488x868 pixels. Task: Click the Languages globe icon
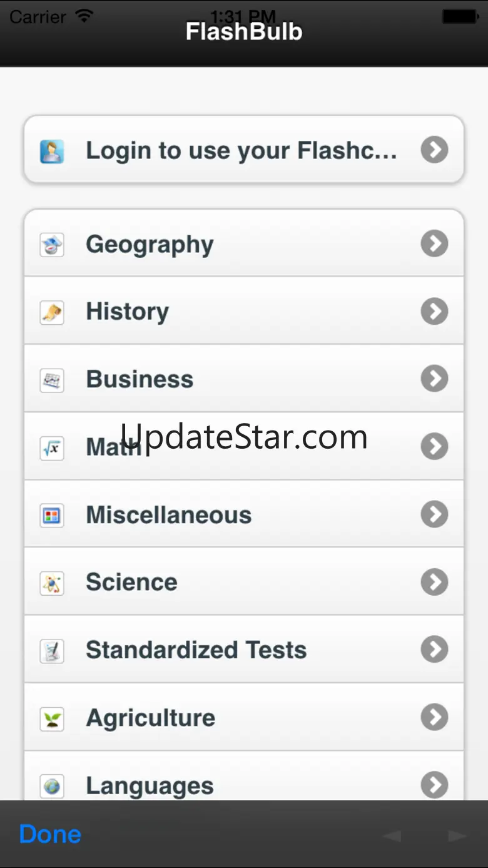(x=52, y=786)
